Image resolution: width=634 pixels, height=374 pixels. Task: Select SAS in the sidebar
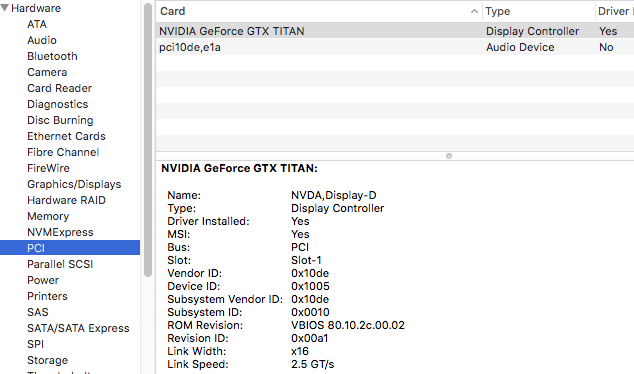38,312
